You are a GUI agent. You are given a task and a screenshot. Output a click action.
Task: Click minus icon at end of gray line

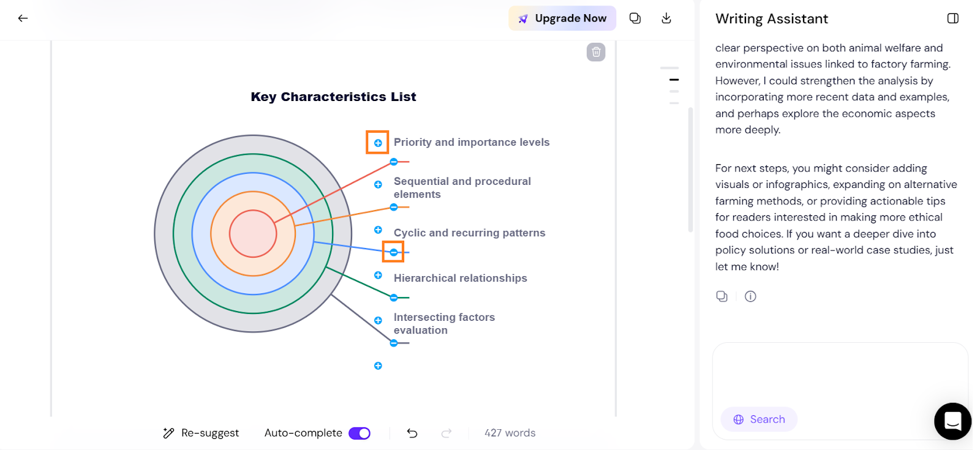coord(394,343)
